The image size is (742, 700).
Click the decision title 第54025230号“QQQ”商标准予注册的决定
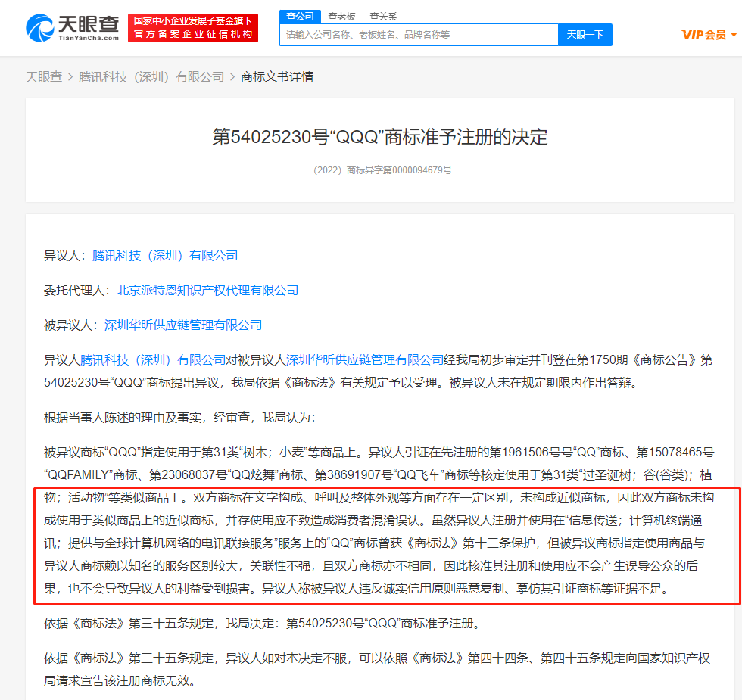(371, 139)
